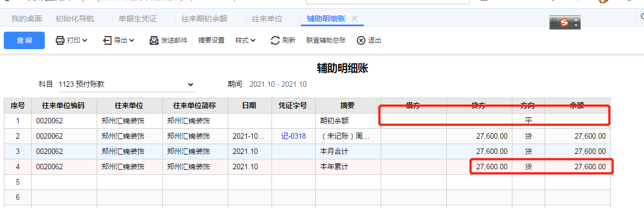The height and width of the screenshot is (208, 644).
Task: Click the 退出 exit icon
Action: click(361, 40)
